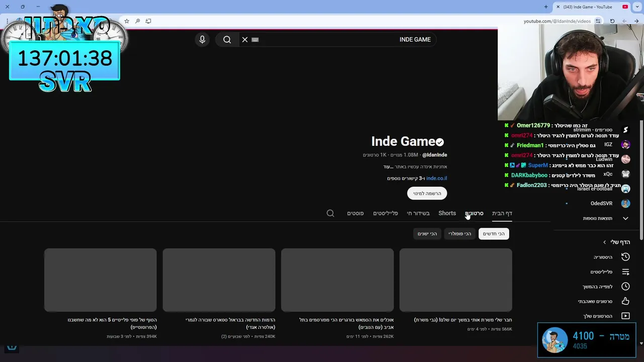
Task: Expand the הדף שלי section chevron
Action: pos(605,242)
